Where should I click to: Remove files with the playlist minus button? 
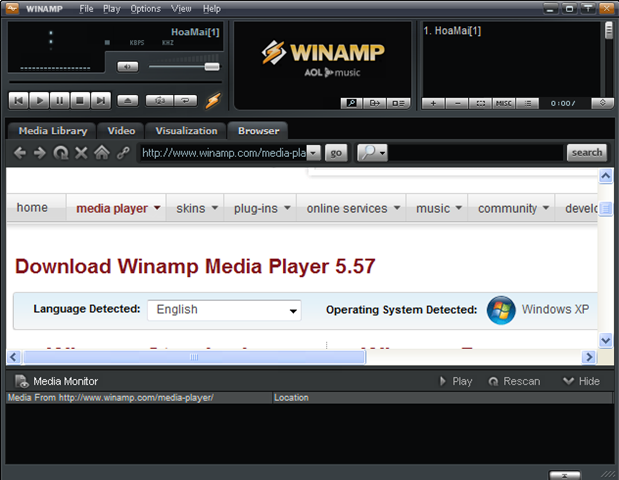tap(457, 103)
